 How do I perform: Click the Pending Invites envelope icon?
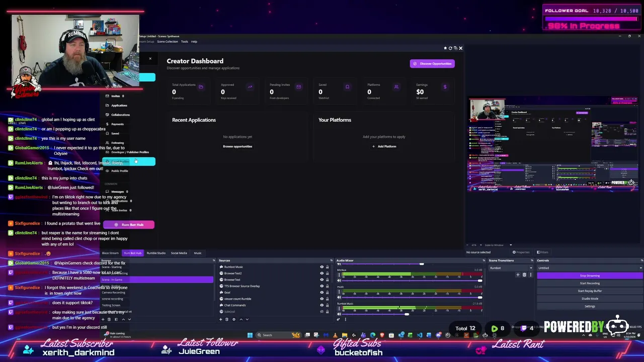tap(298, 87)
